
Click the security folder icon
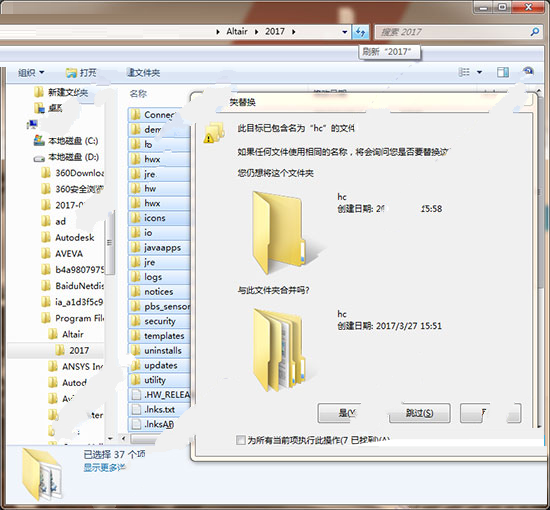click(x=135, y=321)
